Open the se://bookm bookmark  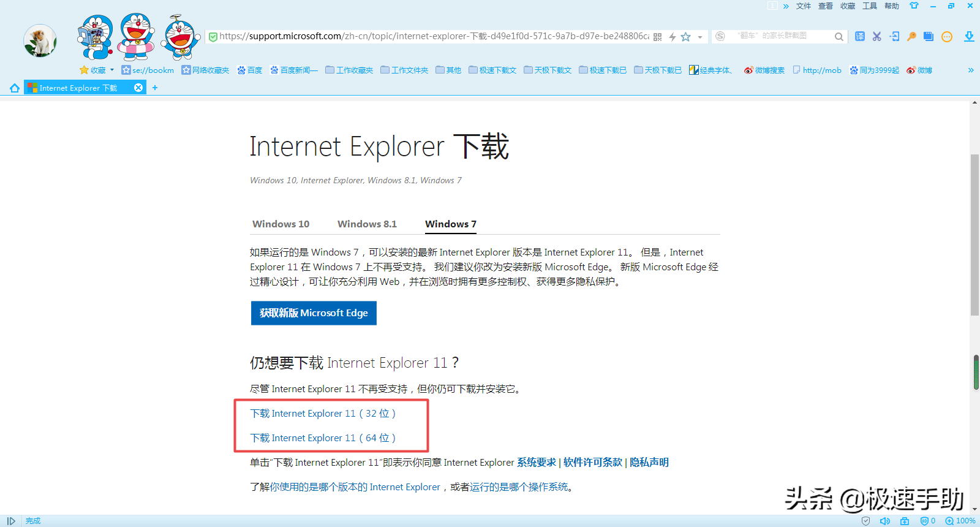[x=148, y=70]
